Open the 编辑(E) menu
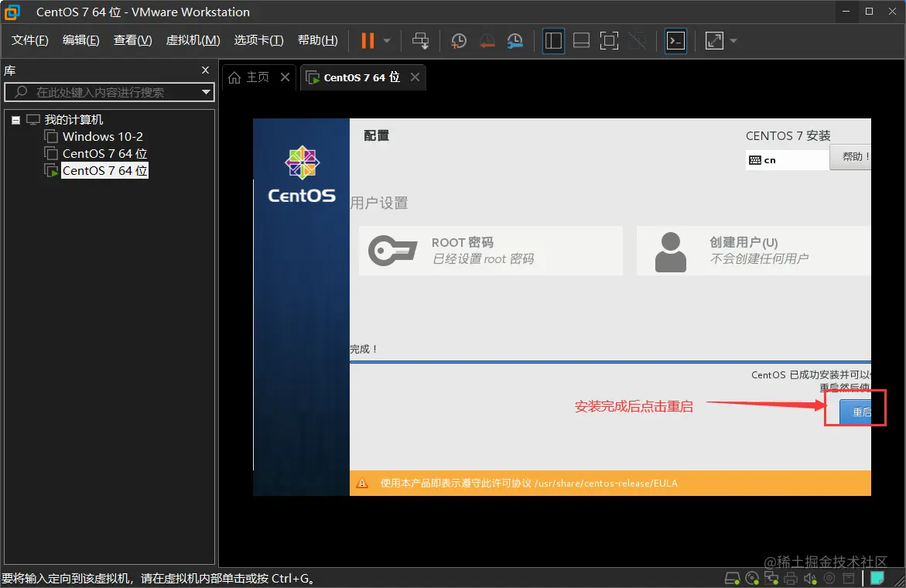The width and height of the screenshot is (906, 588). point(81,40)
